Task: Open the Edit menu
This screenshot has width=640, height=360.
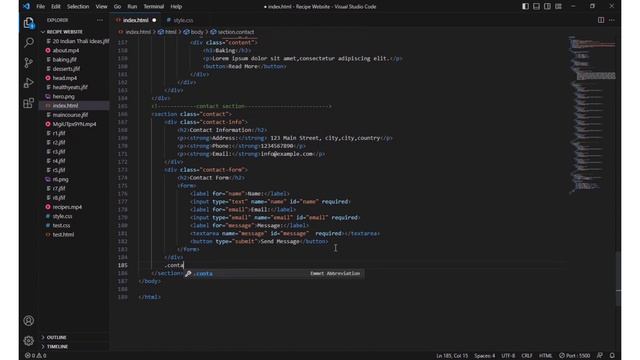Action: (x=56, y=7)
